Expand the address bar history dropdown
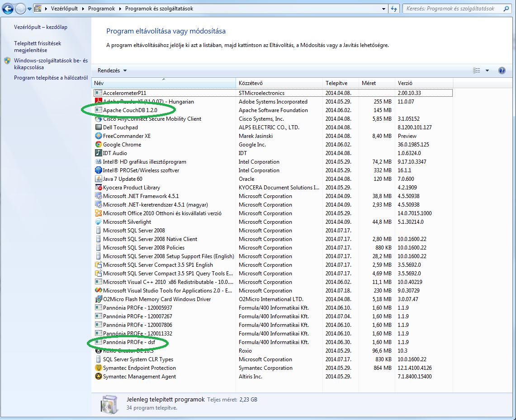The height and width of the screenshot is (420, 516). (383, 9)
